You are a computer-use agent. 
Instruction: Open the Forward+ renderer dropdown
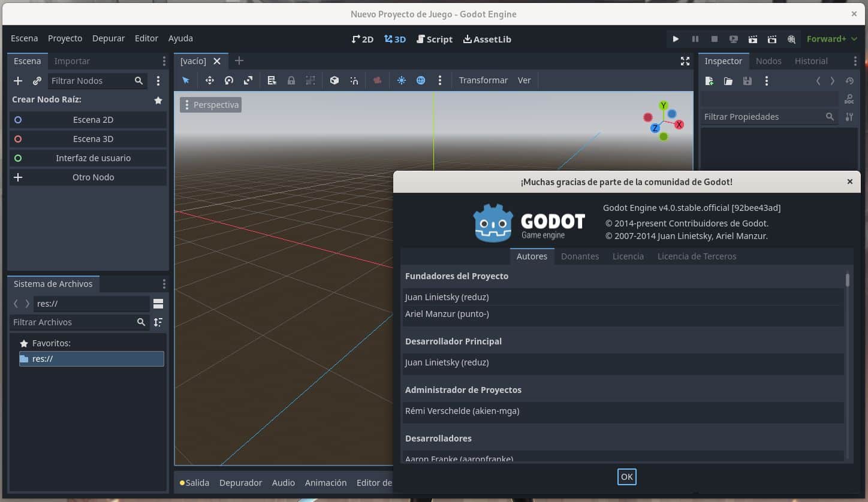tap(831, 39)
